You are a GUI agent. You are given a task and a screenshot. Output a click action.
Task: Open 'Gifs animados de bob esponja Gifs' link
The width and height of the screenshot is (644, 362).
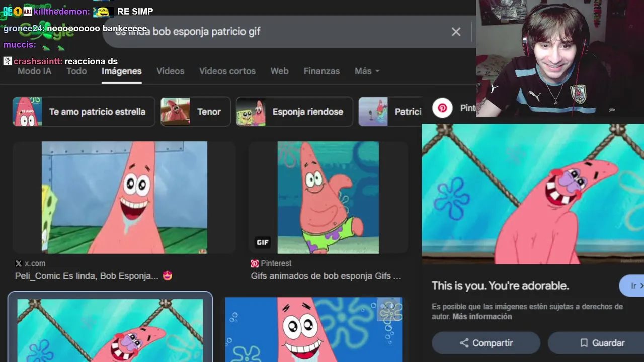(x=326, y=276)
